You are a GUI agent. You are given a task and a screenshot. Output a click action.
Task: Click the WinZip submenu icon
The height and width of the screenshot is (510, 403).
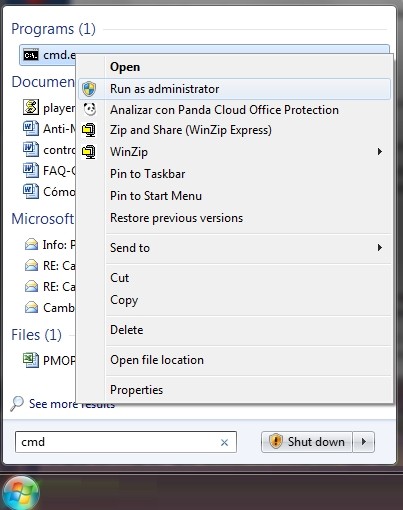pos(89,152)
